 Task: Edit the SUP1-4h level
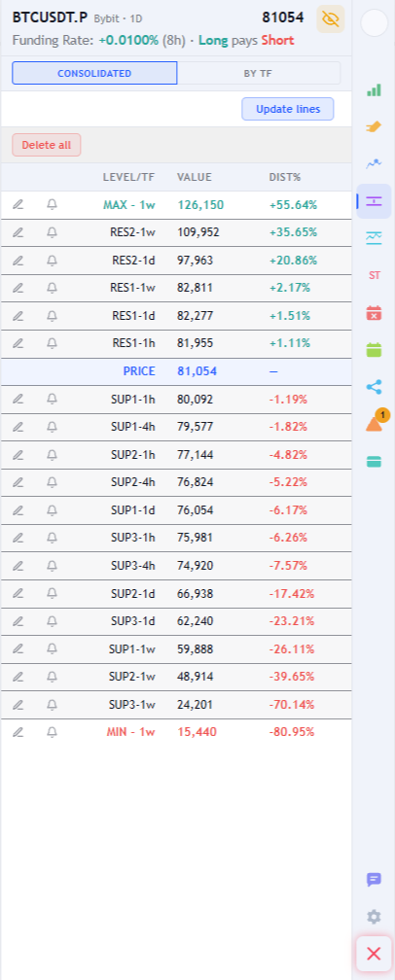click(x=18, y=427)
